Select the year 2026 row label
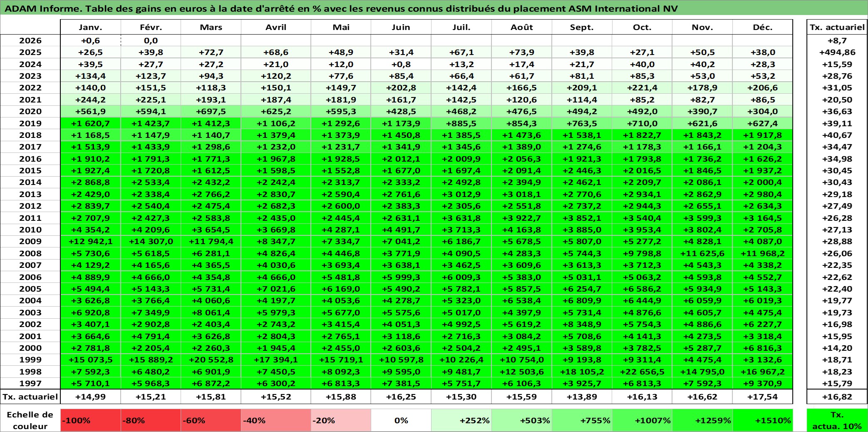The width and height of the screenshot is (868, 432). pyautogui.click(x=30, y=40)
